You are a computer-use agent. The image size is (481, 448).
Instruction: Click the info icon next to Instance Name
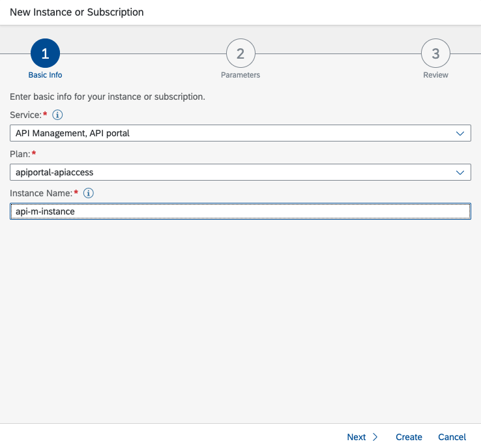tap(89, 193)
